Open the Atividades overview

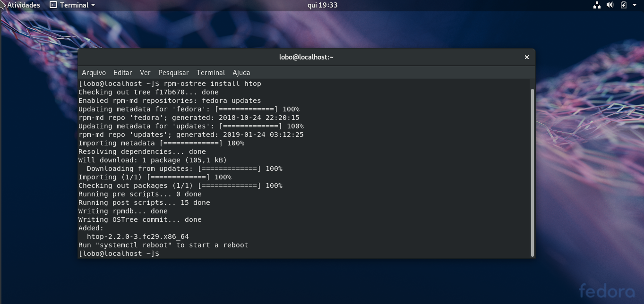[23, 5]
